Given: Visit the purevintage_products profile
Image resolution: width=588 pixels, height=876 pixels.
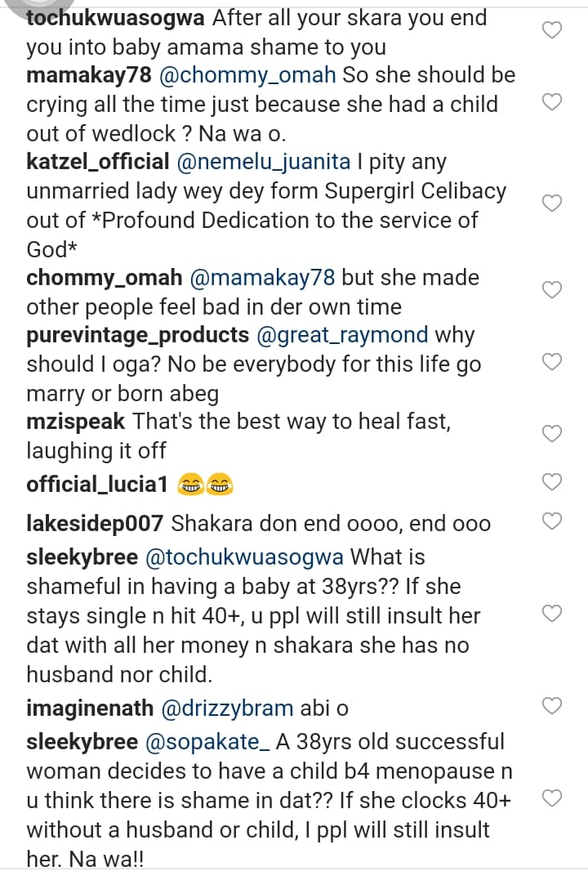Looking at the screenshot, I should (137, 335).
